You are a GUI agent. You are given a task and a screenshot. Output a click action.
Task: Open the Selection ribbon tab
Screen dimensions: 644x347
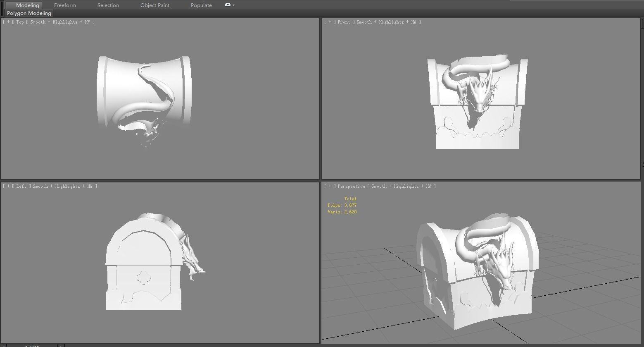[x=108, y=5]
